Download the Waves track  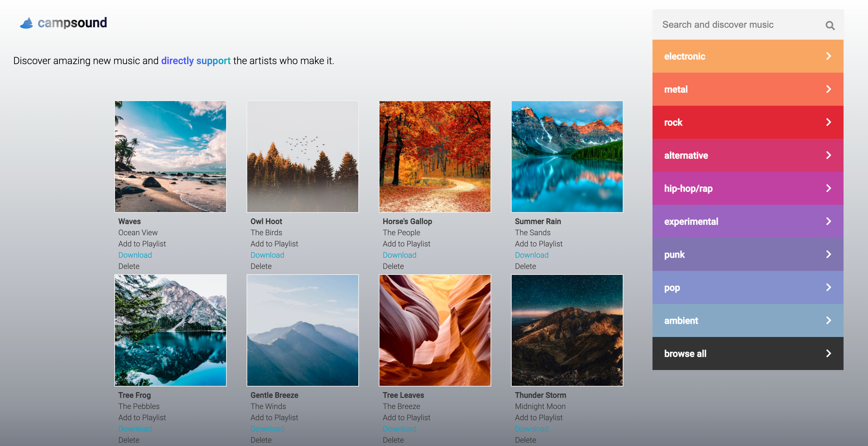(x=135, y=255)
